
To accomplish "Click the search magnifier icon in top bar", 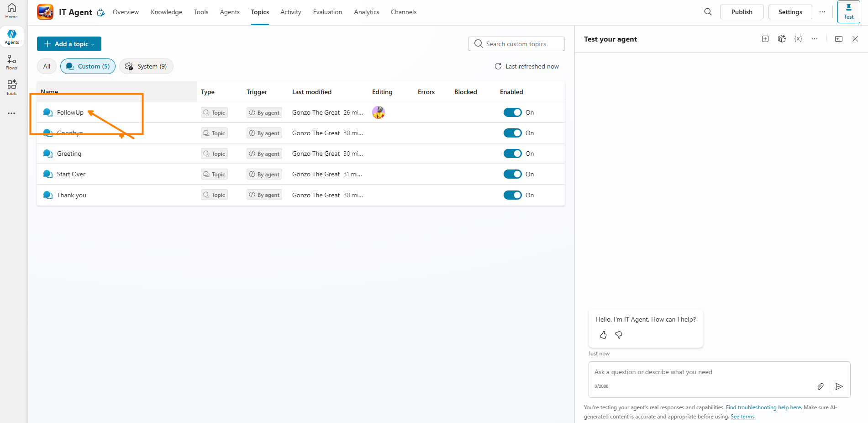I will pyautogui.click(x=708, y=12).
